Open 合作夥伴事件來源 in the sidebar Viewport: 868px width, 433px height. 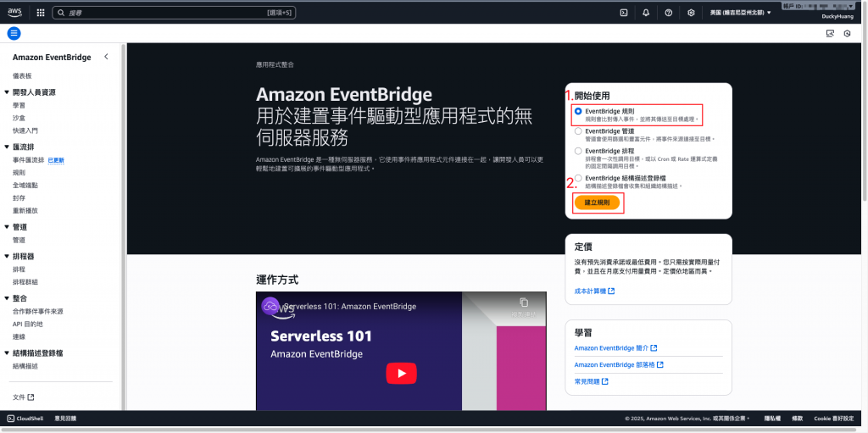(x=37, y=312)
